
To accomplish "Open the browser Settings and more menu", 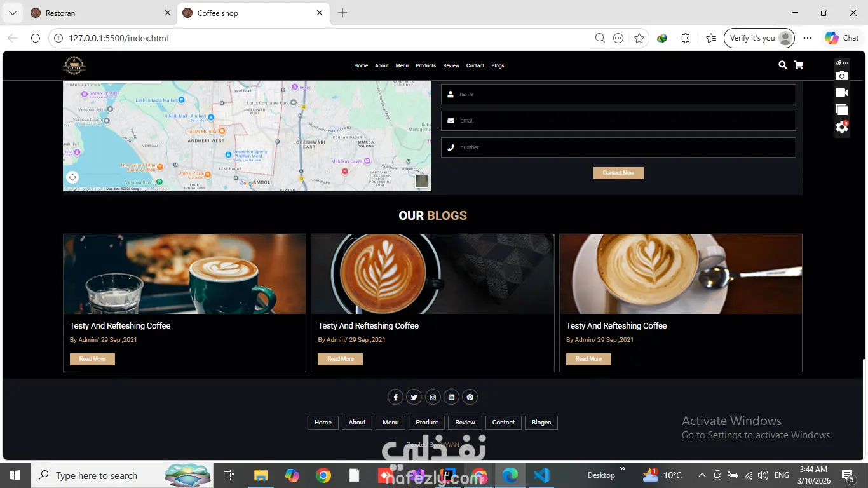I will click(x=808, y=38).
